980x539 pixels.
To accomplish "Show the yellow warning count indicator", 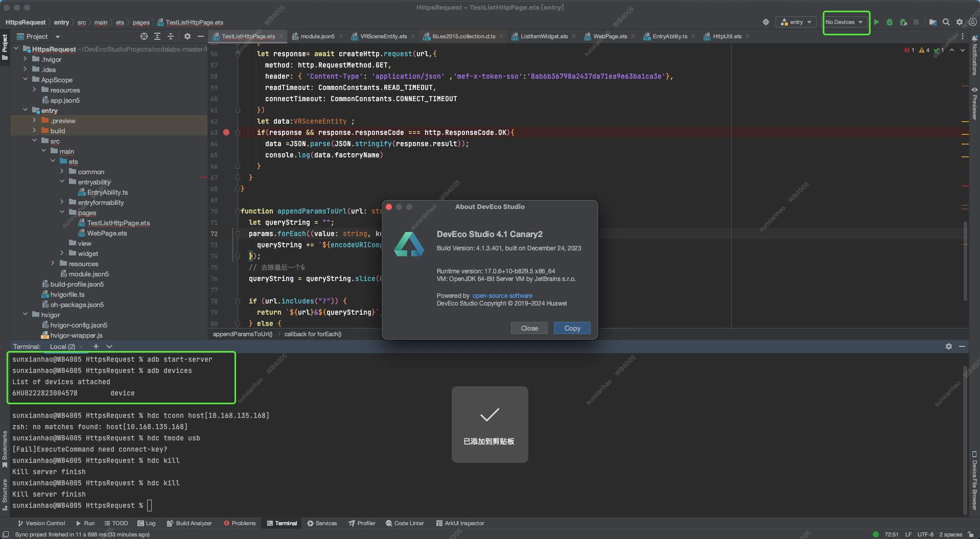I will point(924,50).
